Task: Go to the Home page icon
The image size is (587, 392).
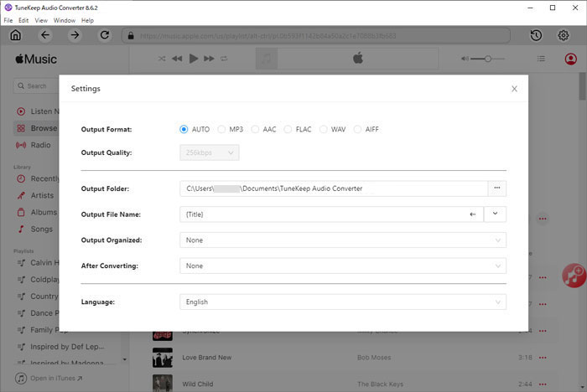Action: 15,35
